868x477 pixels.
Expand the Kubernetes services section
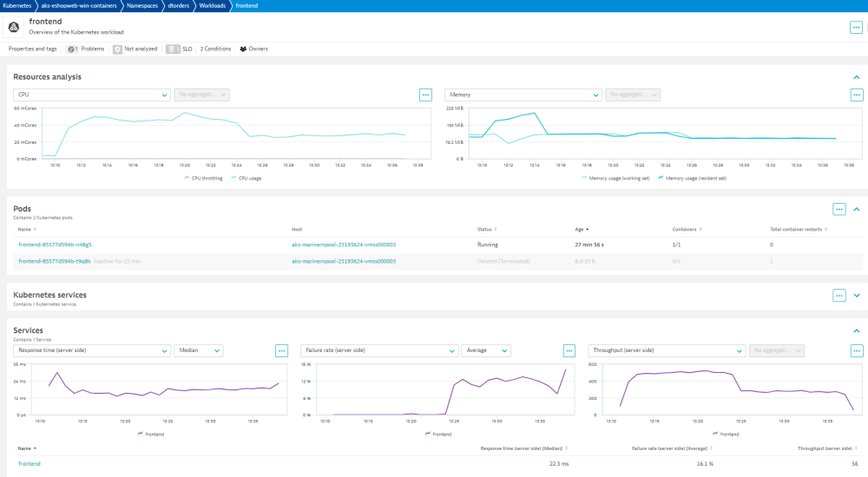857,295
